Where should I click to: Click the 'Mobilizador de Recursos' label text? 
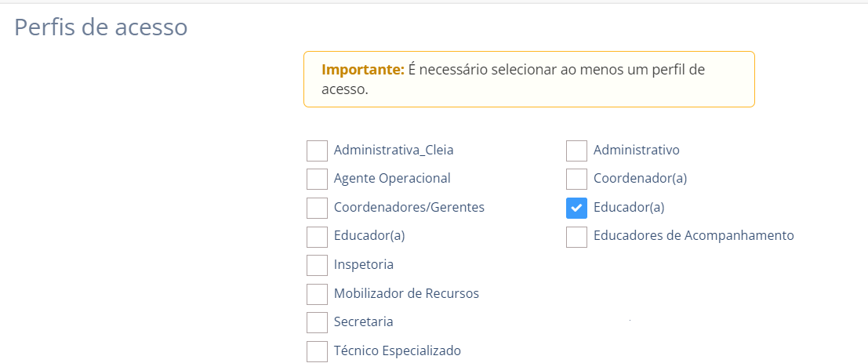[x=406, y=294]
